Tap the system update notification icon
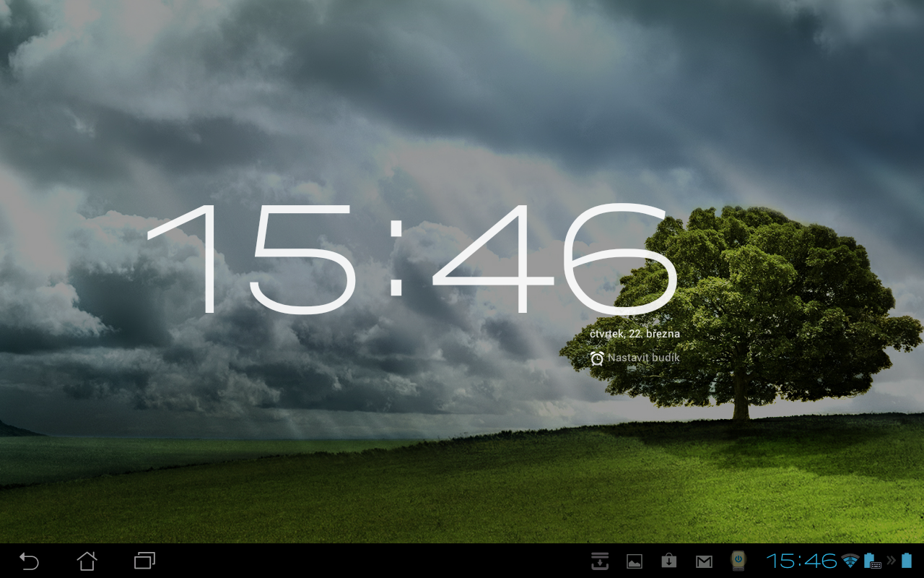924x578 pixels. 668,561
